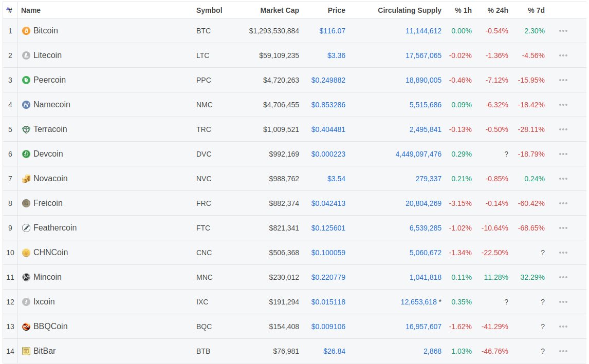Sort by Circulating Supply column header
This screenshot has width=589, height=364.
(410, 10)
